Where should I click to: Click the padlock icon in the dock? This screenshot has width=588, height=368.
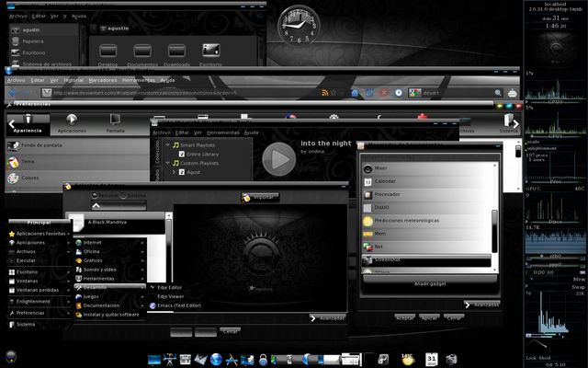click(x=264, y=360)
